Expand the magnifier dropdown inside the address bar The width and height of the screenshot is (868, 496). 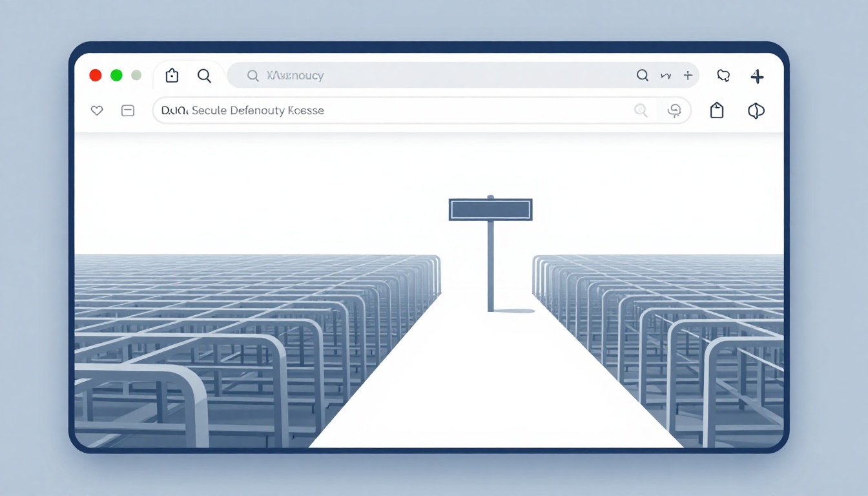(x=641, y=110)
